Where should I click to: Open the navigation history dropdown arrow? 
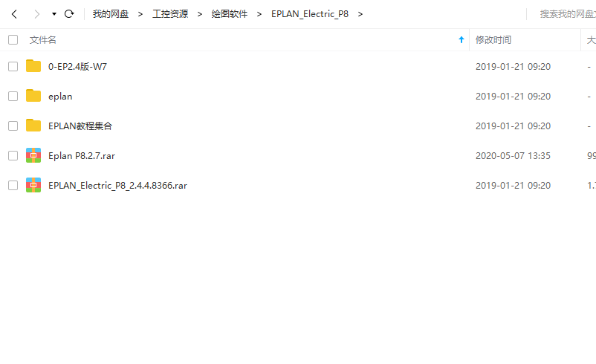click(x=54, y=14)
